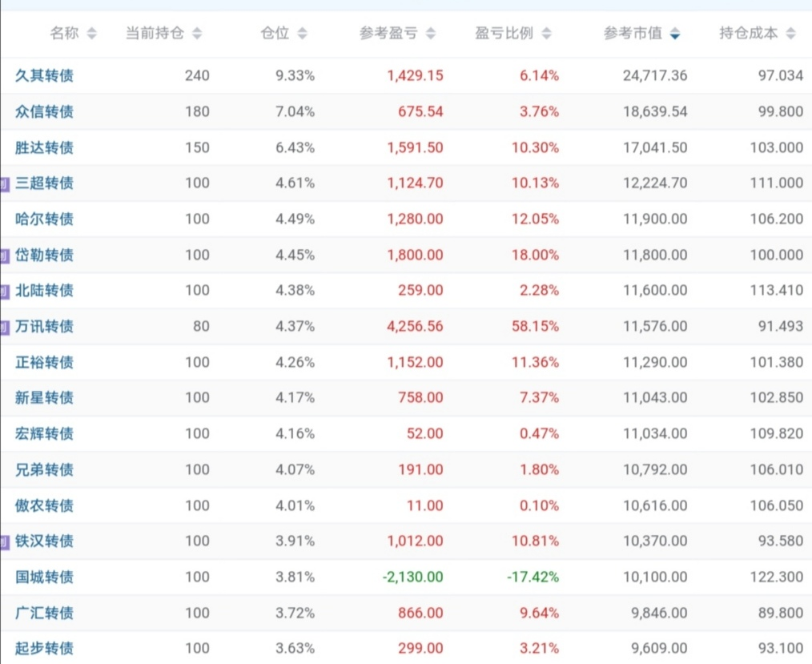Select the 国城转债 bond name
Viewport: 812px width, 664px height.
tap(45, 577)
